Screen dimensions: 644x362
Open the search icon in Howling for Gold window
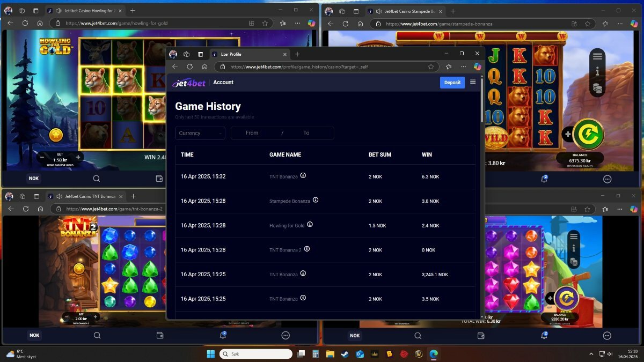click(97, 179)
